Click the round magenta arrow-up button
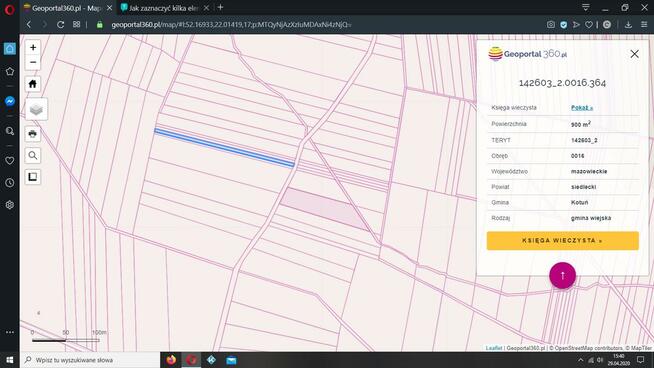Image resolution: width=654 pixels, height=368 pixels. tap(562, 275)
